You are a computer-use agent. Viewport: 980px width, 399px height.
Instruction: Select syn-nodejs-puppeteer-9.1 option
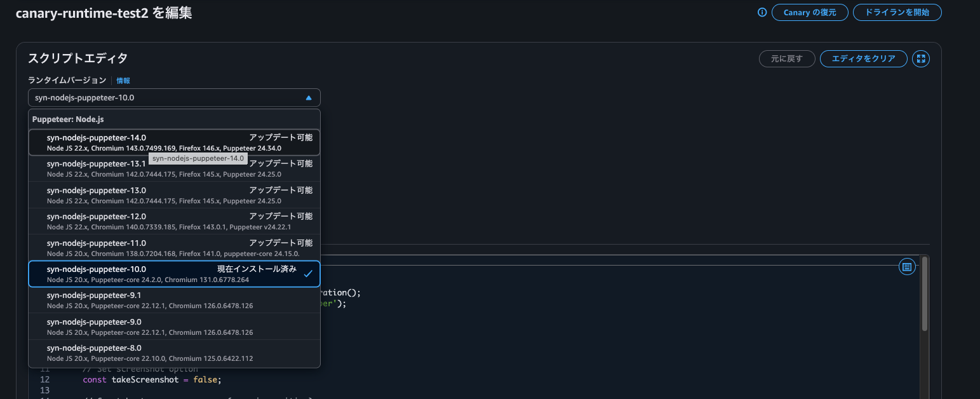point(174,300)
